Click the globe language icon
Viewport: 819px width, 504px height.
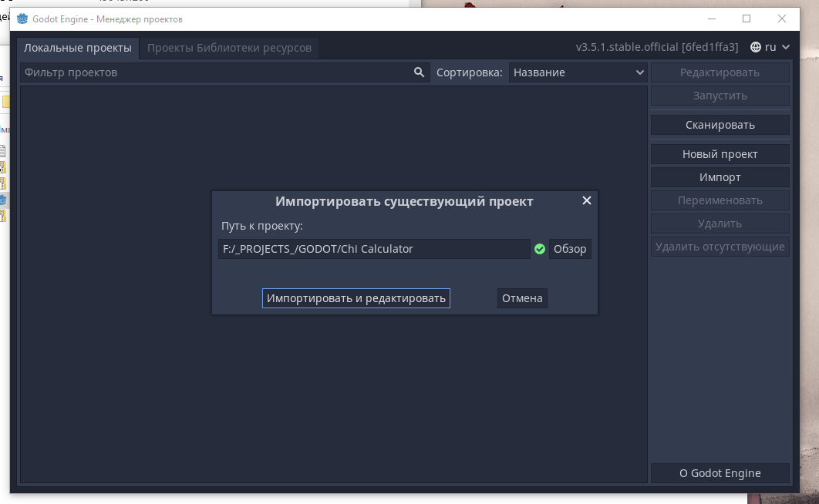755,47
